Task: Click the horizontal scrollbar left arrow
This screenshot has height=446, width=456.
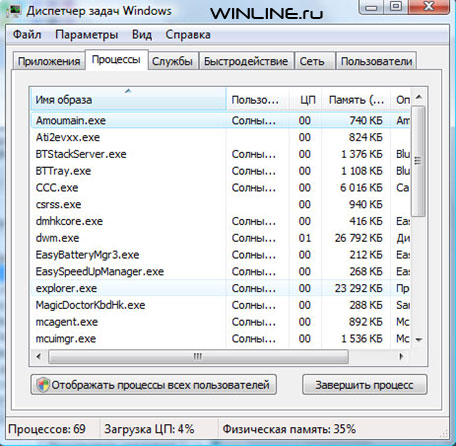Action: pos(39,357)
